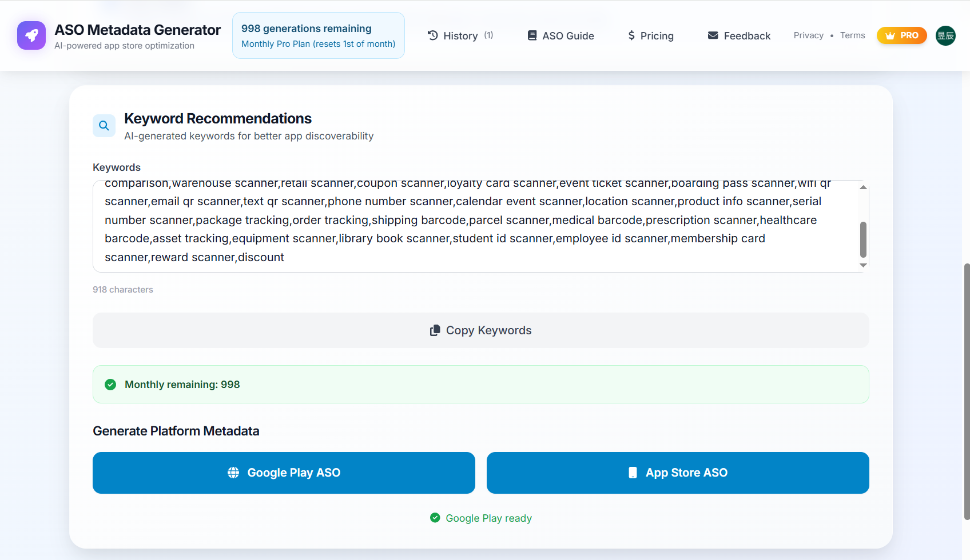Click the magnifier icon beside Keyword Recommendations
Viewport: 970px width, 560px height.
[104, 126]
